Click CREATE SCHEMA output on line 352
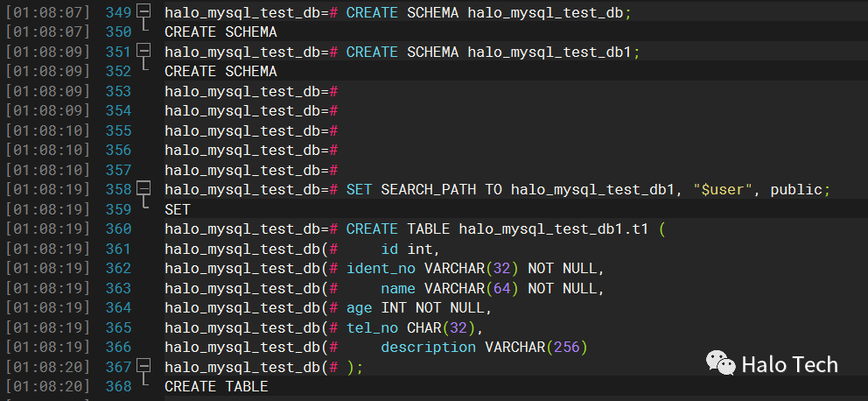868x401 pixels. (220, 72)
